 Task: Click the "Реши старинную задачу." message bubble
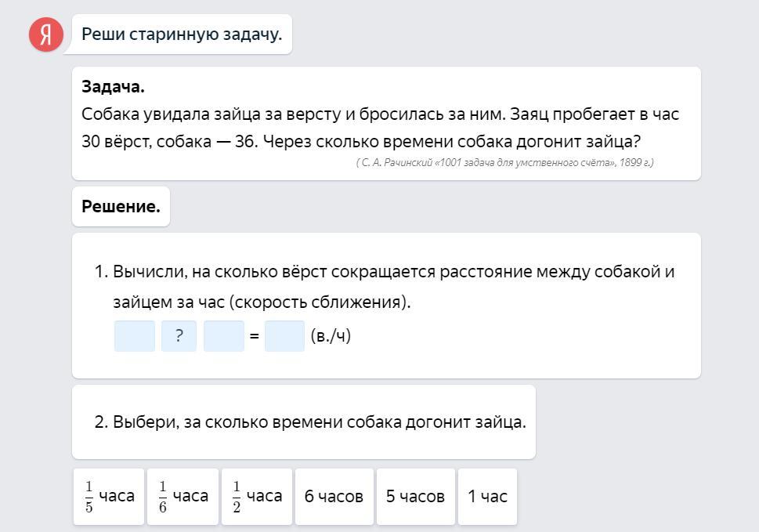click(x=182, y=34)
